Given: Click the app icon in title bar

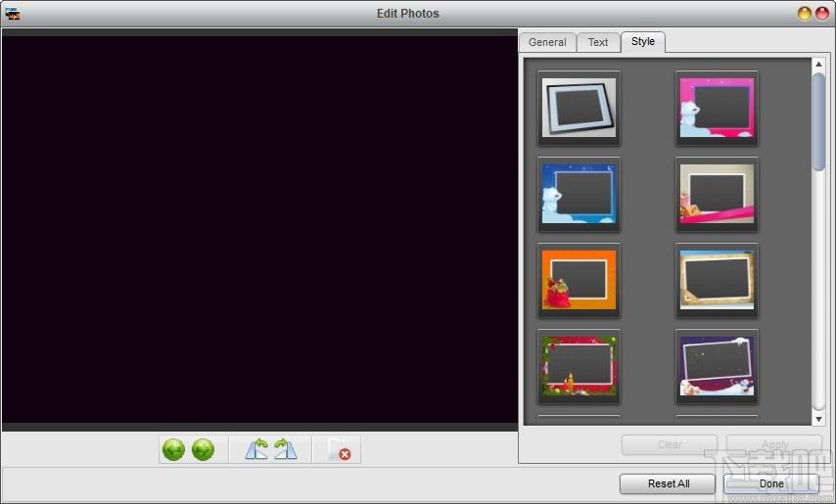Looking at the screenshot, I should (13, 14).
